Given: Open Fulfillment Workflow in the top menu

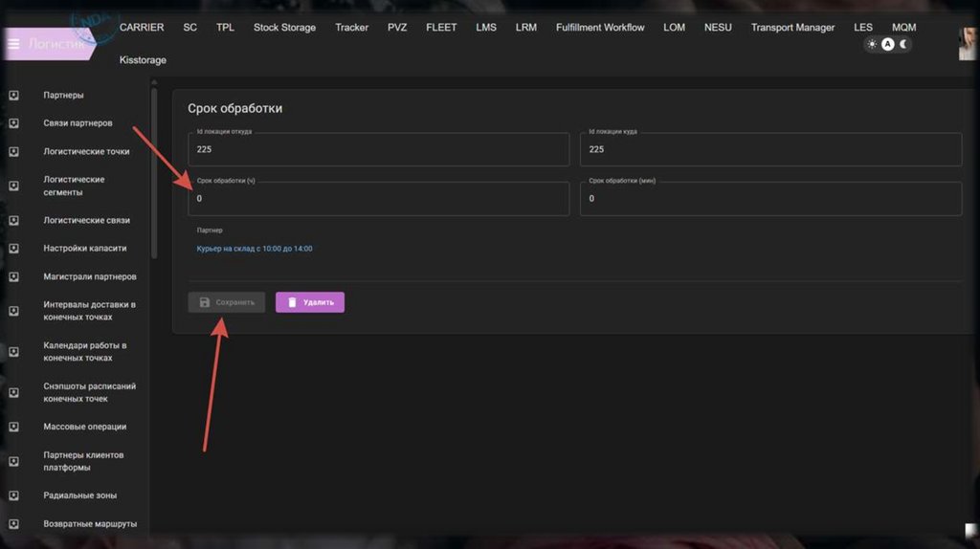Looking at the screenshot, I should [x=600, y=28].
